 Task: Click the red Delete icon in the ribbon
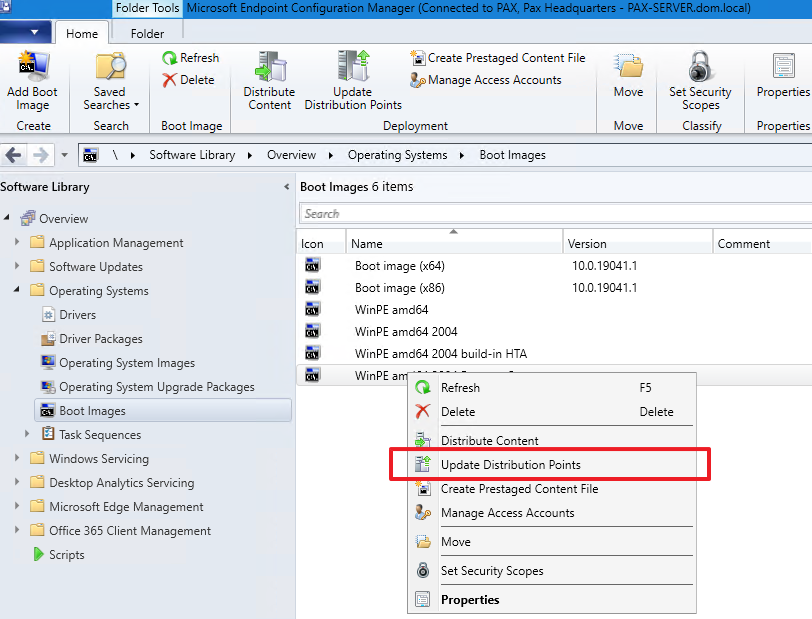tap(170, 80)
